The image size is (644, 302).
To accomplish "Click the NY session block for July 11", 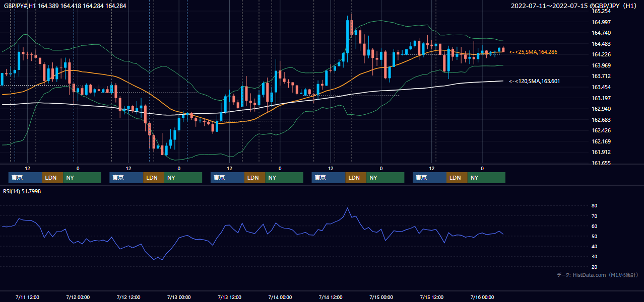I will pyautogui.click(x=82, y=178).
